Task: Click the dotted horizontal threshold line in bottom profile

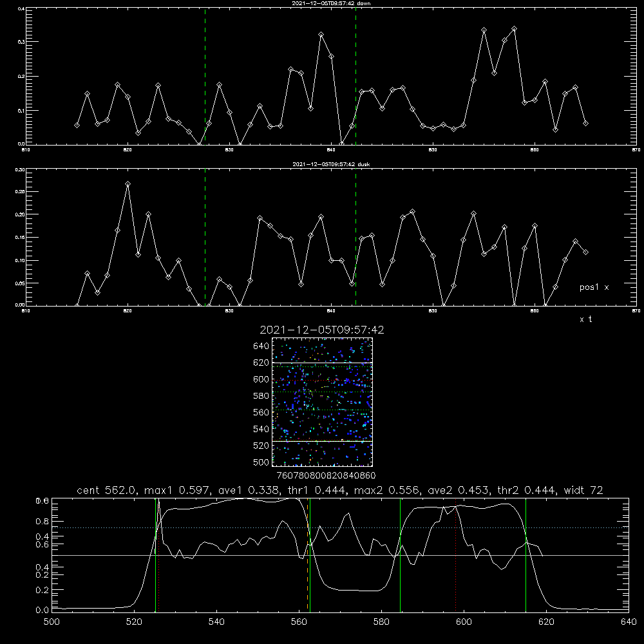Action: tap(340, 528)
